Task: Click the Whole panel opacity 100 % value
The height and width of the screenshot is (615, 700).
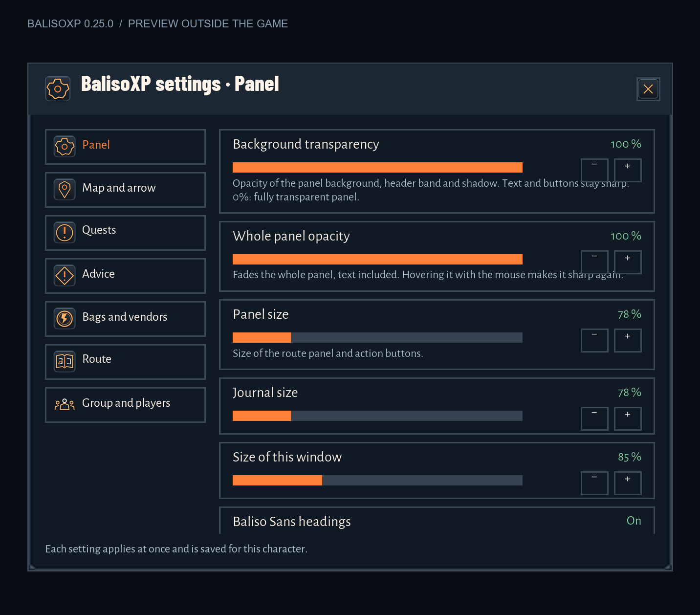Action: (x=626, y=236)
